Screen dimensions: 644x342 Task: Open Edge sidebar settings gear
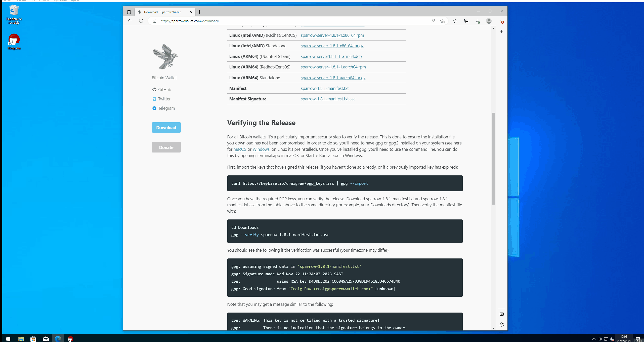point(501,325)
